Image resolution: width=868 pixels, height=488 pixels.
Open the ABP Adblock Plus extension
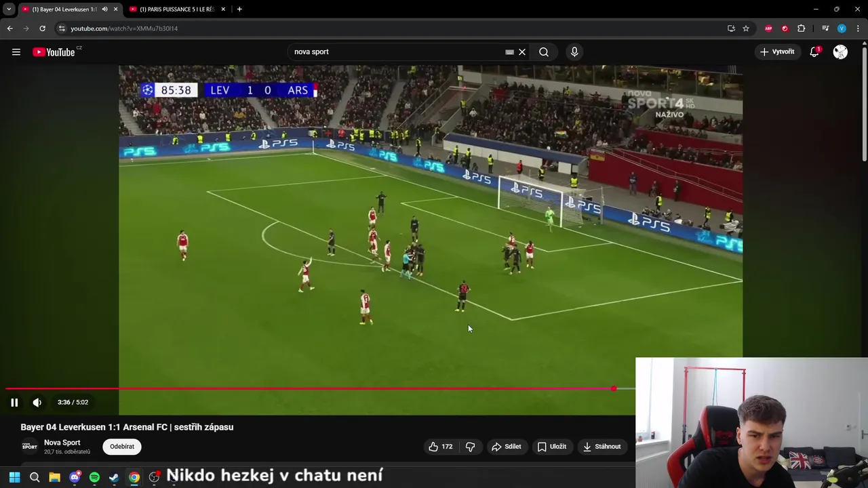coord(768,28)
